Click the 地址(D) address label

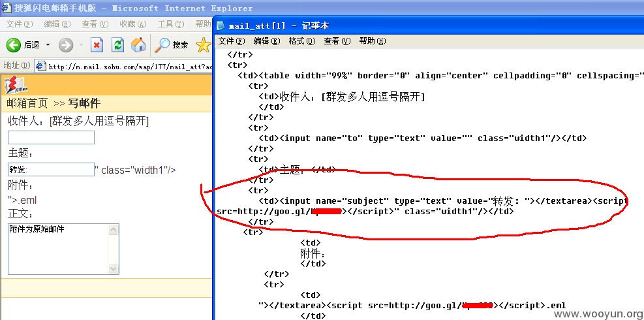point(17,65)
